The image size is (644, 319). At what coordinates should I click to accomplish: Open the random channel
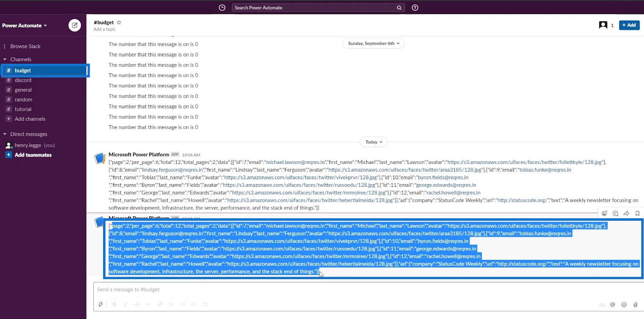point(23,99)
